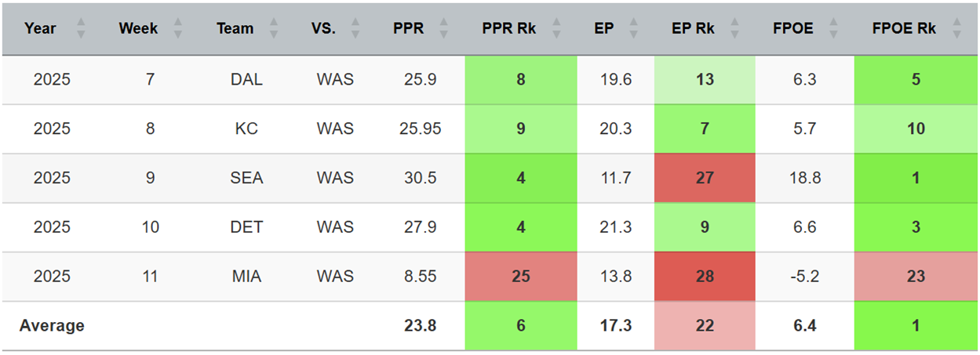980x355 pixels.
Task: Select the MIA team cell
Action: 247,277
